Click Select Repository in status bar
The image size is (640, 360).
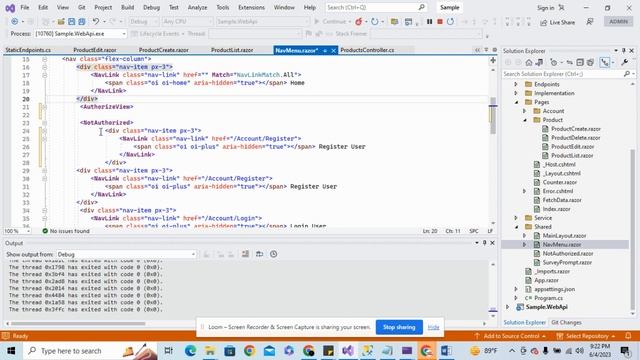pos(587,336)
